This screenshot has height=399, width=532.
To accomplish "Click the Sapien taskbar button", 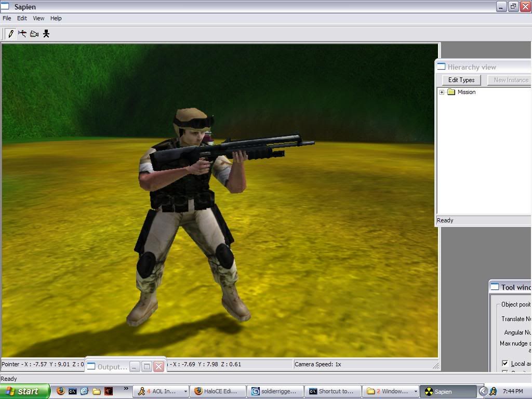I will pos(448,391).
